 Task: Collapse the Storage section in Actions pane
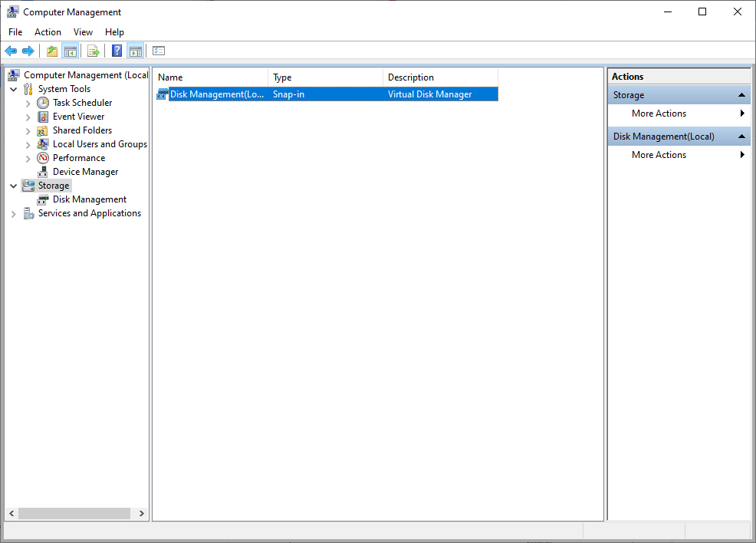point(741,94)
